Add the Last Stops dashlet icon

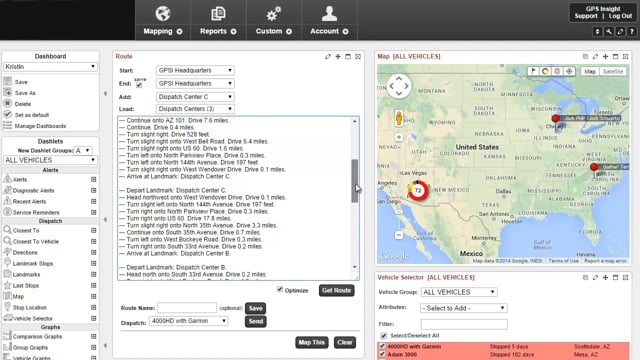pyautogui.click(x=93, y=285)
